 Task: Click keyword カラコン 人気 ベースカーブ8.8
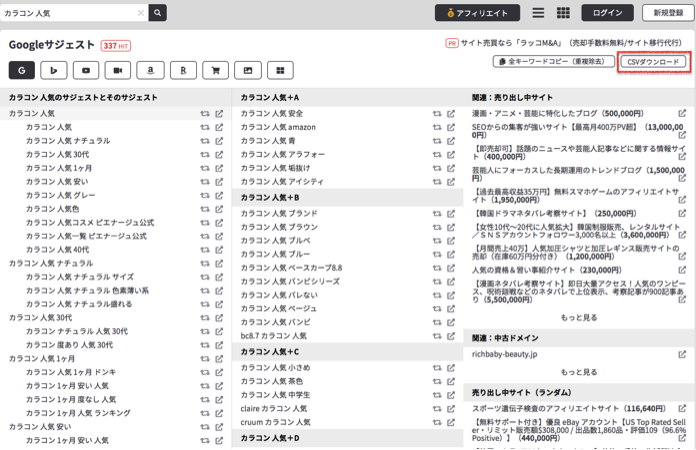click(x=292, y=268)
